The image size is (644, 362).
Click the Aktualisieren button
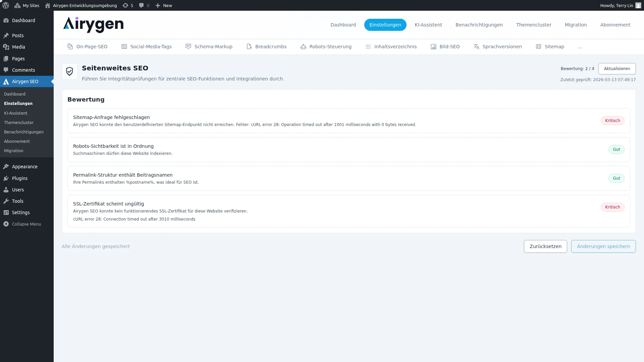coord(617,69)
